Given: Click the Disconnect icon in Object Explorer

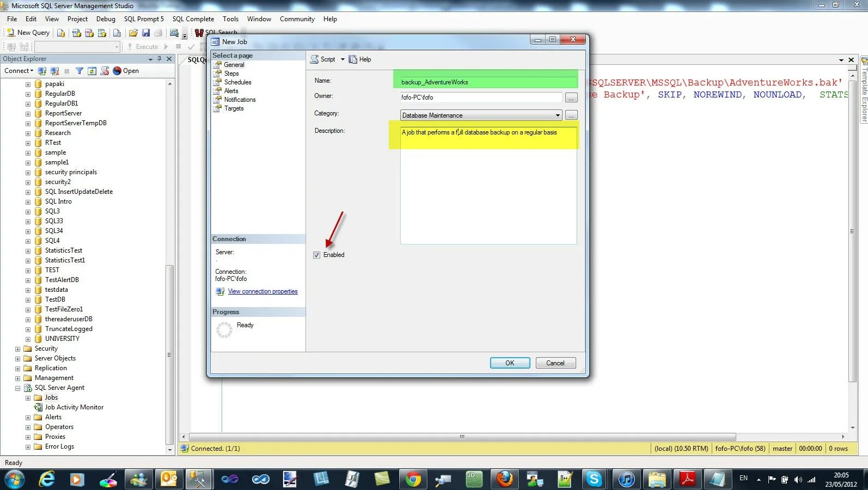Looking at the screenshot, I should pos(54,71).
